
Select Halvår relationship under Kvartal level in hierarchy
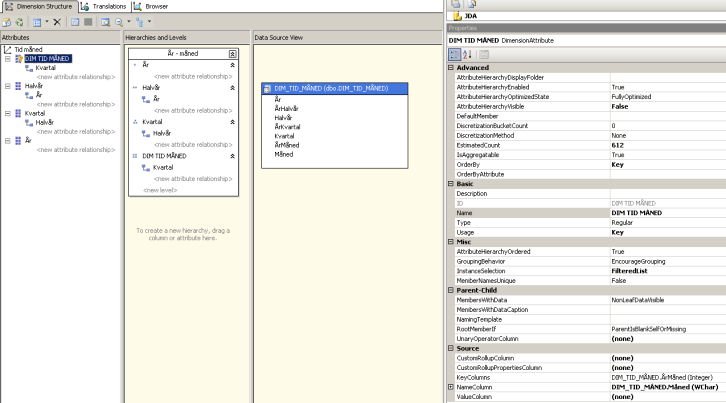pyautogui.click(x=162, y=133)
